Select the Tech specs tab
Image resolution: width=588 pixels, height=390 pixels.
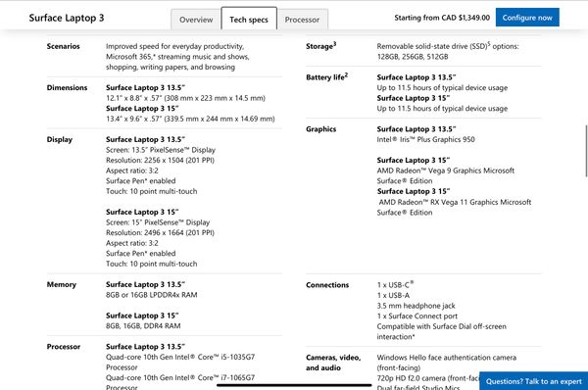coord(249,19)
